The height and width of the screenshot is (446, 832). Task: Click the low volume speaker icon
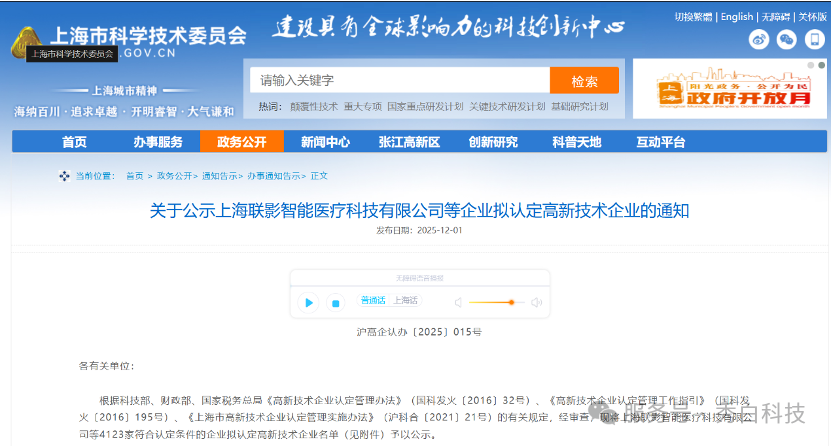coord(458,302)
